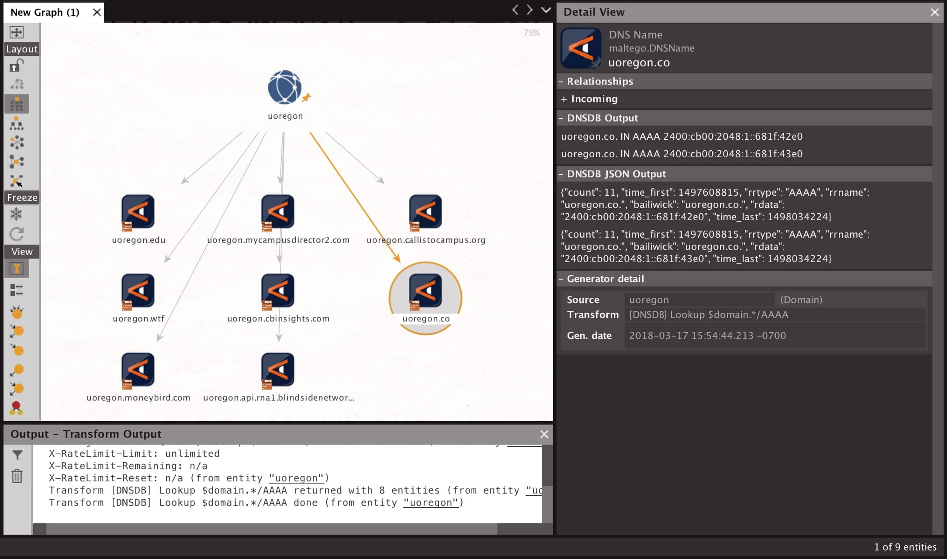Screen dimensions: 948x560
Task: Go to the previous graph tab arrow
Action: click(515, 10)
